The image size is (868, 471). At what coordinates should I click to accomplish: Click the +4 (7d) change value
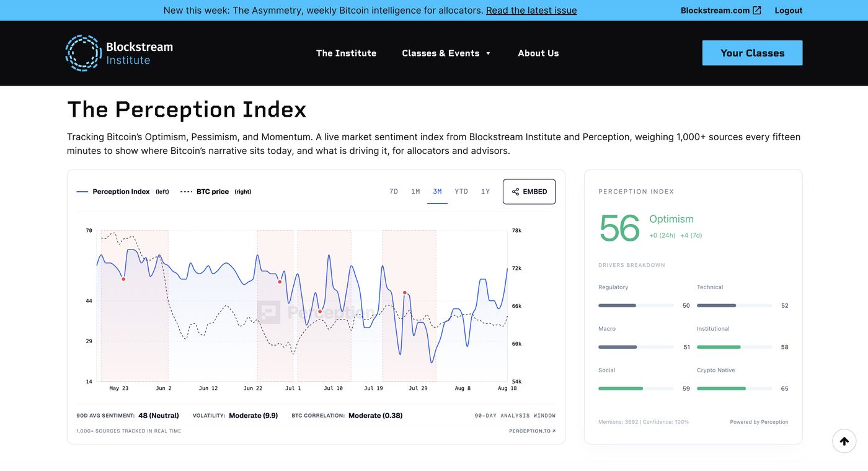691,235
